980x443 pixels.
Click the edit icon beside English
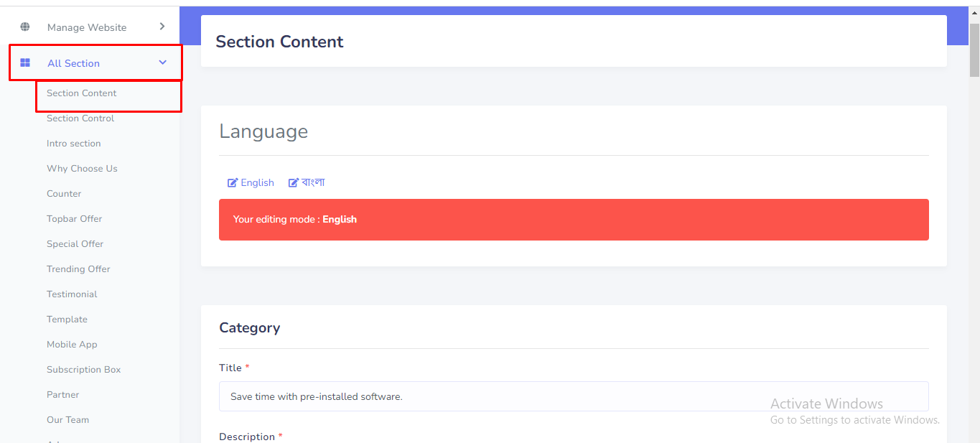(x=233, y=183)
